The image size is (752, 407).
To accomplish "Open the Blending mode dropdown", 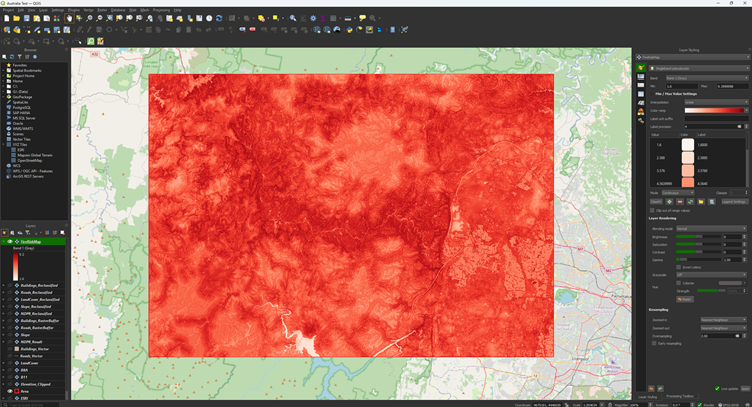I will coord(711,228).
